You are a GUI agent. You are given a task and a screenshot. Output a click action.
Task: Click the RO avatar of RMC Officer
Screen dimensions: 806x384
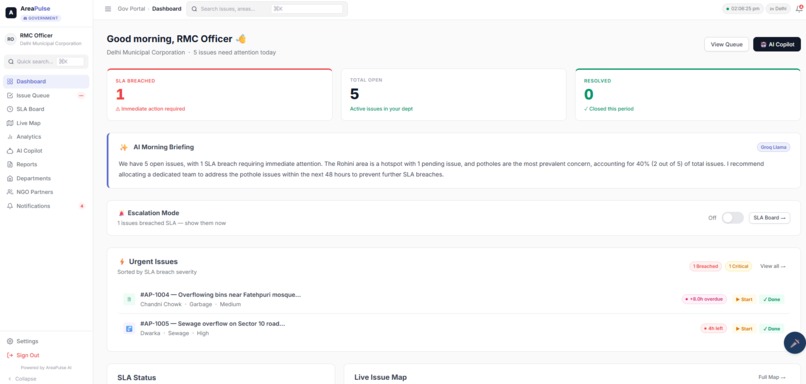10,39
